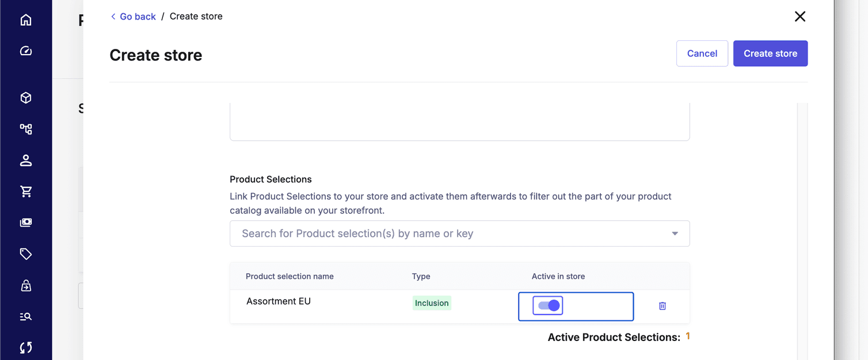Open the Product selection search dropdown arrow
Image resolution: width=868 pixels, height=360 pixels.
coord(674,233)
